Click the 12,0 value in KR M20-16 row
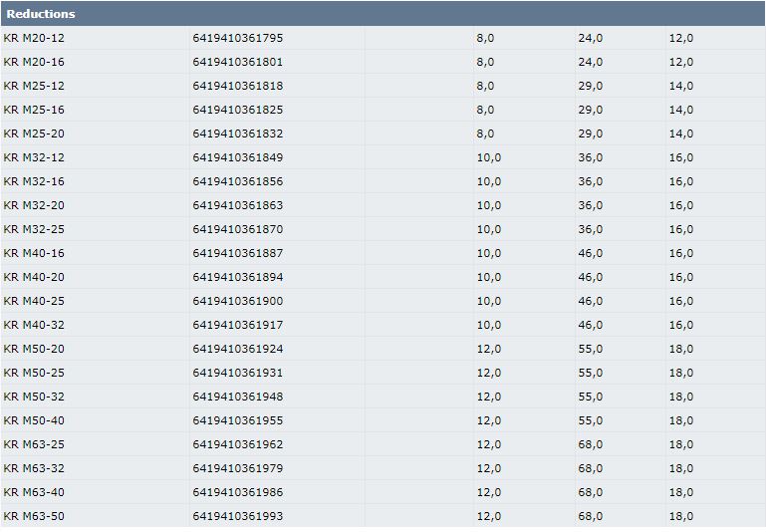This screenshot has height=532, width=766. [681, 62]
